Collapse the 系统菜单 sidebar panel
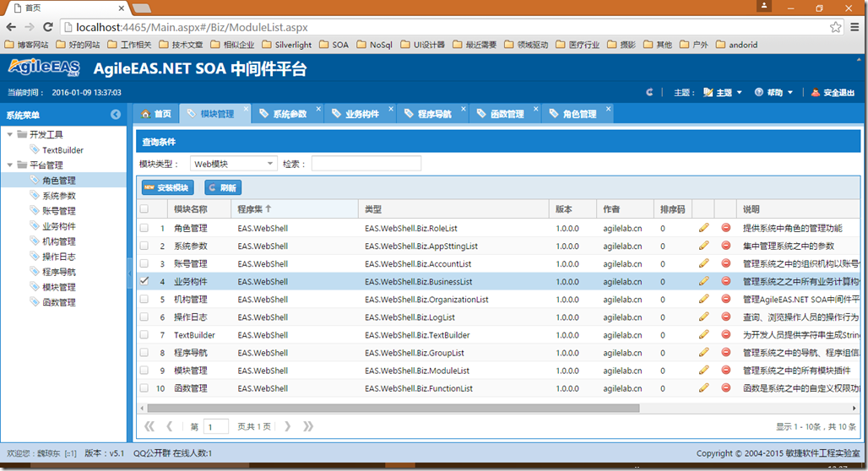The height and width of the screenshot is (471, 868). [x=115, y=115]
